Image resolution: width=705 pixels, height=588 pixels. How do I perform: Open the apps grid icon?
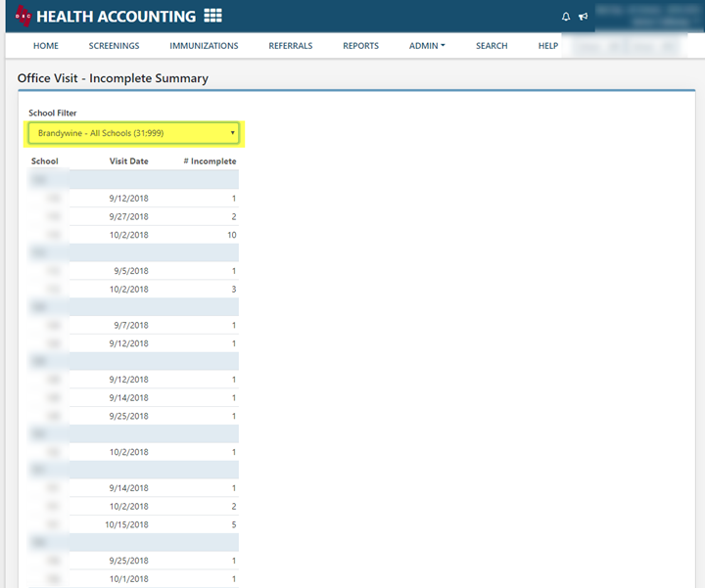pos(212,16)
